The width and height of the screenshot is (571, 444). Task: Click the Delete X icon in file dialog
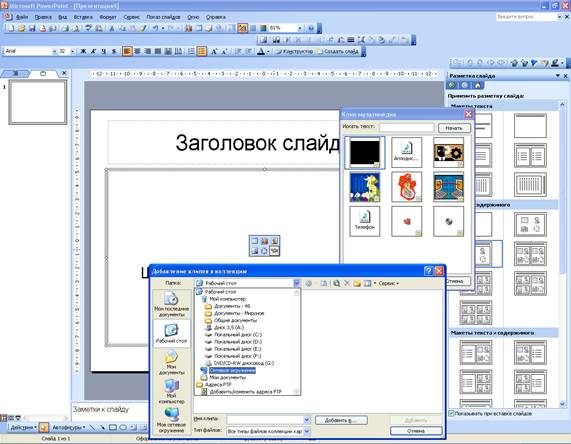point(347,283)
